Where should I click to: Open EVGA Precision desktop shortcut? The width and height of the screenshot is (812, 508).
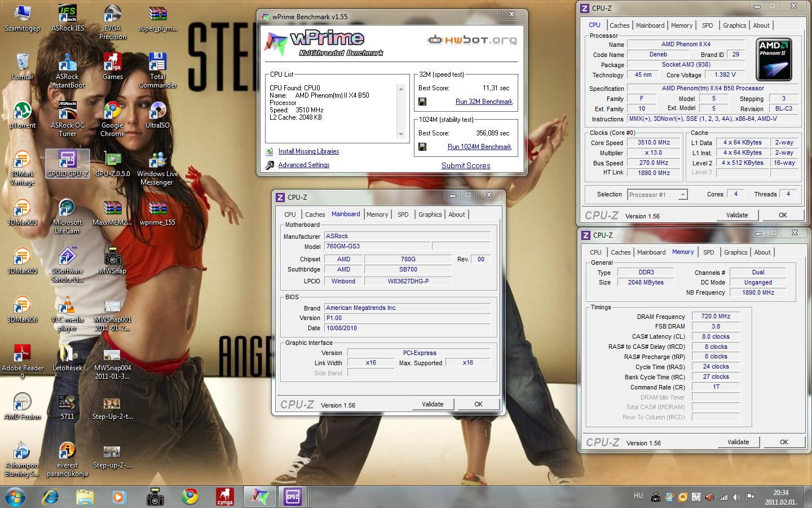pyautogui.click(x=112, y=23)
